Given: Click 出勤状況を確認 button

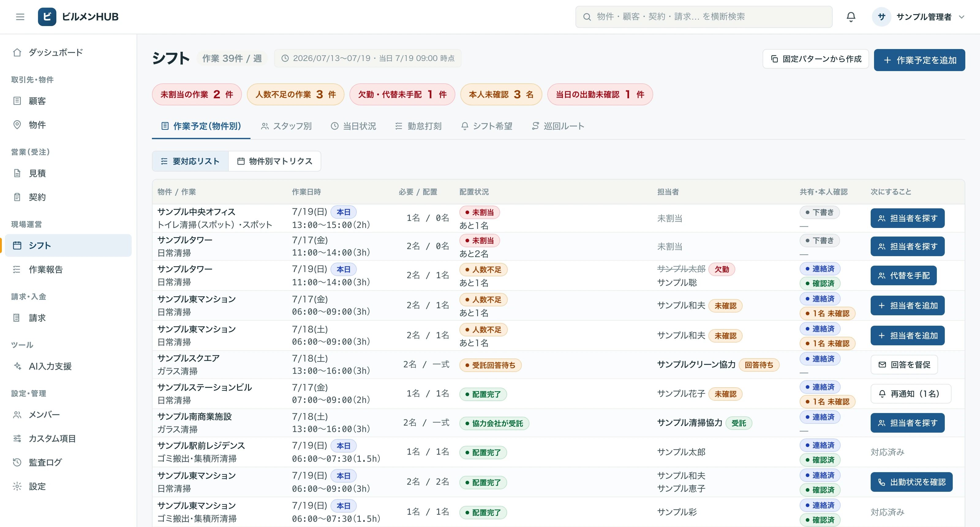Looking at the screenshot, I should (911, 482).
